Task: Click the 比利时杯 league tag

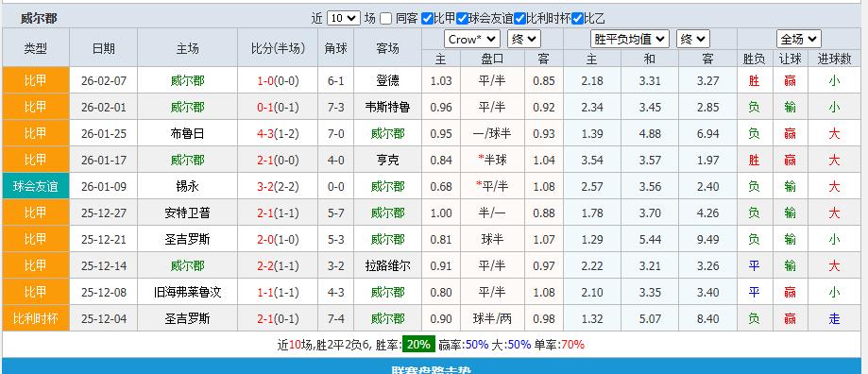Action: click(36, 318)
